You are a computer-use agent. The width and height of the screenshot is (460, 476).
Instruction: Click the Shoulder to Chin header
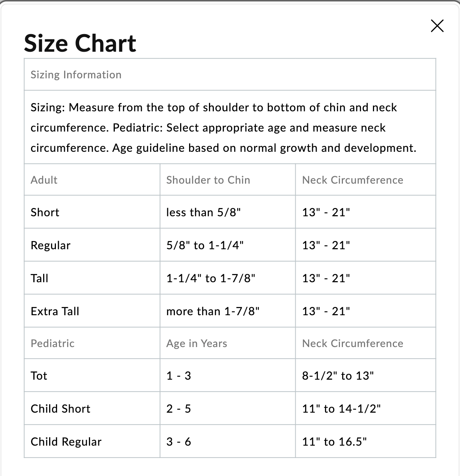(208, 180)
